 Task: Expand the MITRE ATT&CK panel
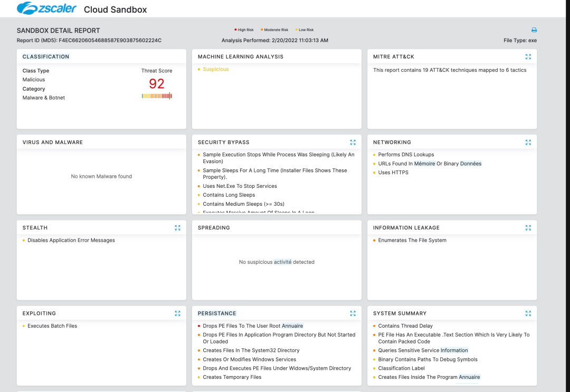(528, 56)
